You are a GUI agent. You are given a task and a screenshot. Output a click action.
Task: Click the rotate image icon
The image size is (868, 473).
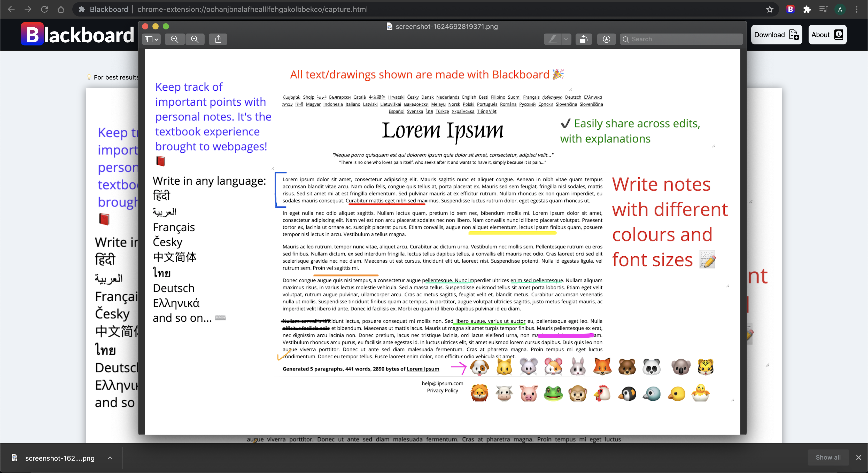584,39
